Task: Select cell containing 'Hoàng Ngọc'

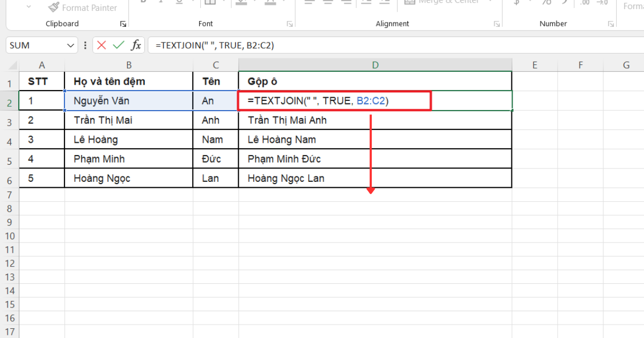Action: click(x=129, y=178)
